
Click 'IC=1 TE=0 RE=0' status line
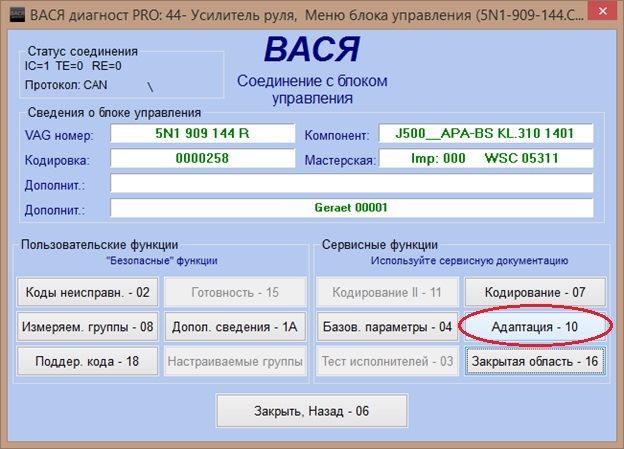73,66
